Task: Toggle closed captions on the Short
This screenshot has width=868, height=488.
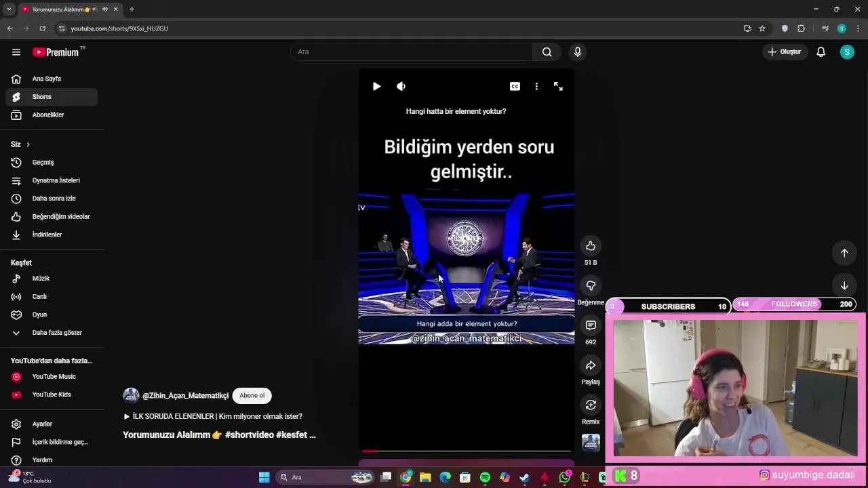Action: [515, 87]
